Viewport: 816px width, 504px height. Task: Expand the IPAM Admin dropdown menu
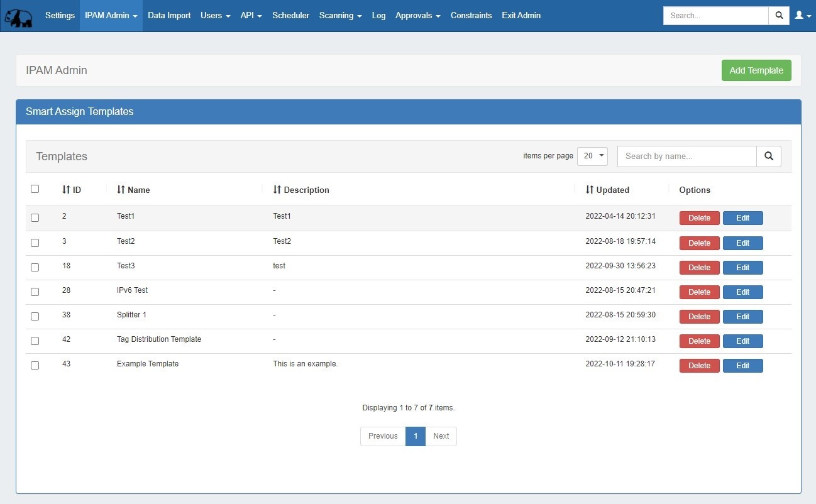pos(111,16)
